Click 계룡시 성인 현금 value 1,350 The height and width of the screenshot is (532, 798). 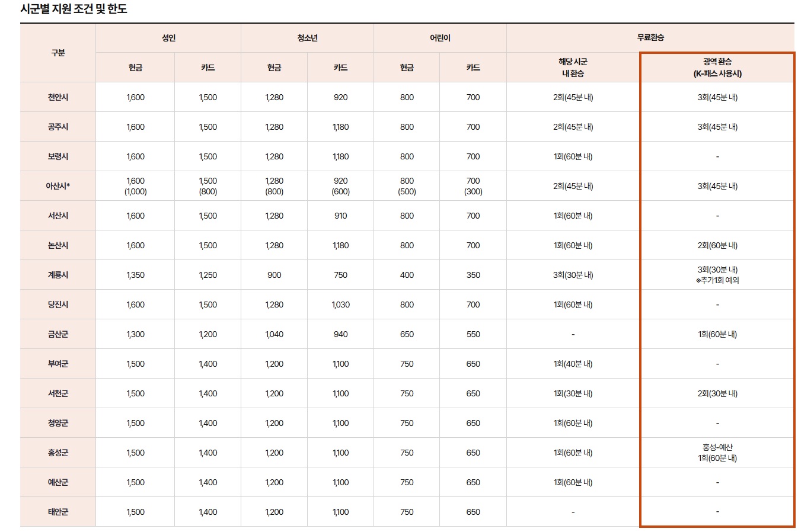pos(135,275)
